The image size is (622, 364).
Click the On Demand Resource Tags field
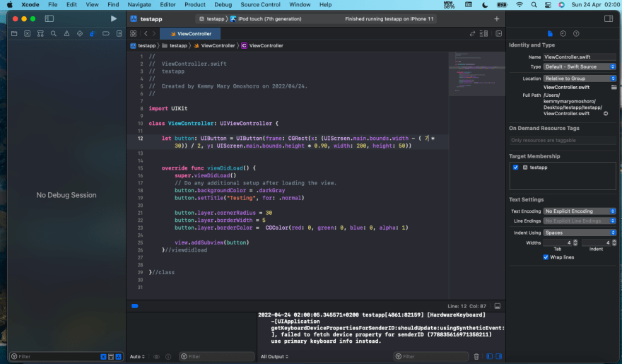tap(563, 141)
